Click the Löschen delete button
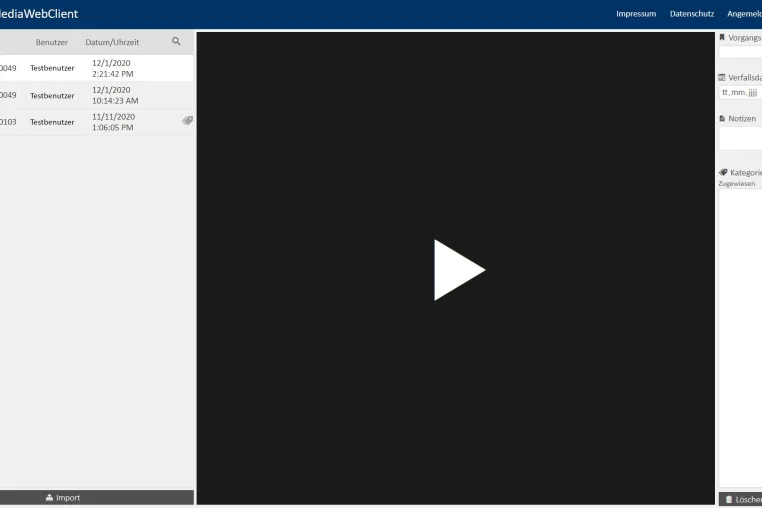Screen dimensions: 762x508 (x=741, y=499)
